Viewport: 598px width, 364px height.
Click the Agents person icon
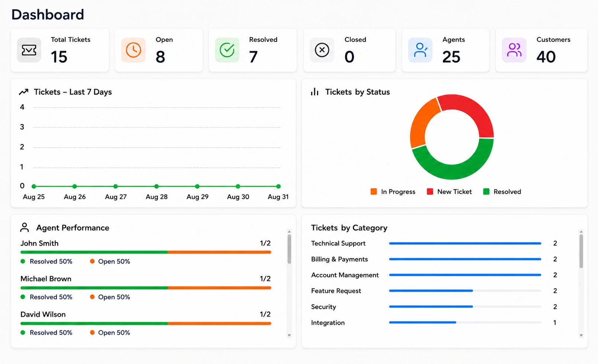(x=420, y=50)
